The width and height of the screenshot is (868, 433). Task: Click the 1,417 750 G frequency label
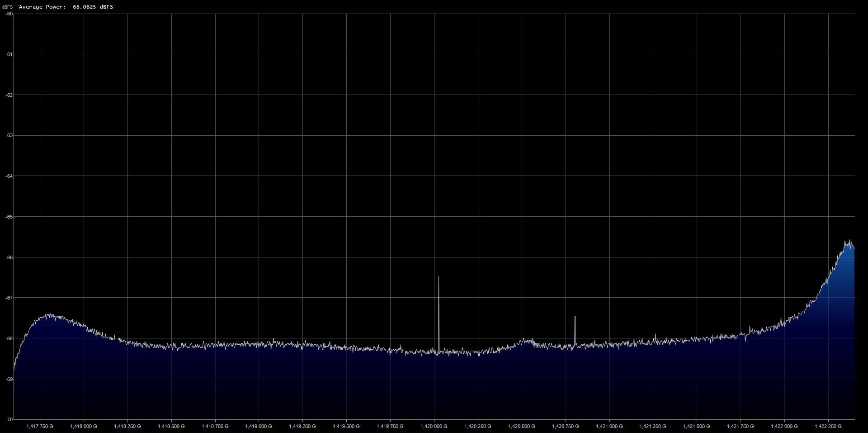40,426
